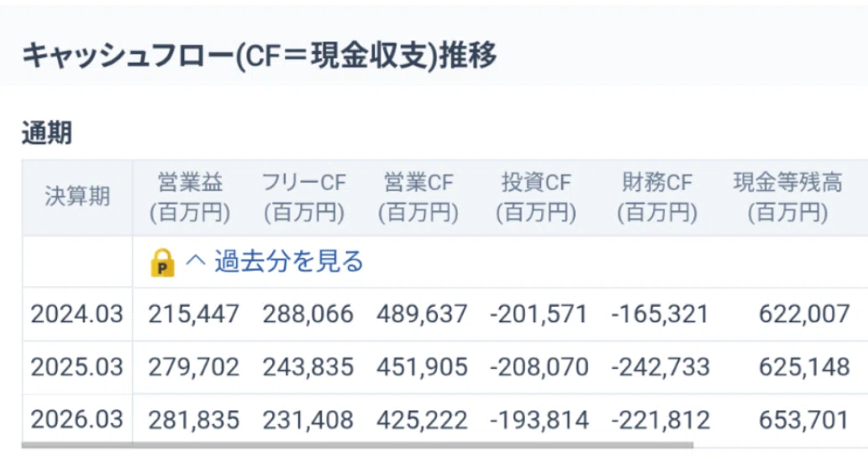The image size is (868, 466).
Task: Open the 過去分を見る link
Action: (x=288, y=261)
